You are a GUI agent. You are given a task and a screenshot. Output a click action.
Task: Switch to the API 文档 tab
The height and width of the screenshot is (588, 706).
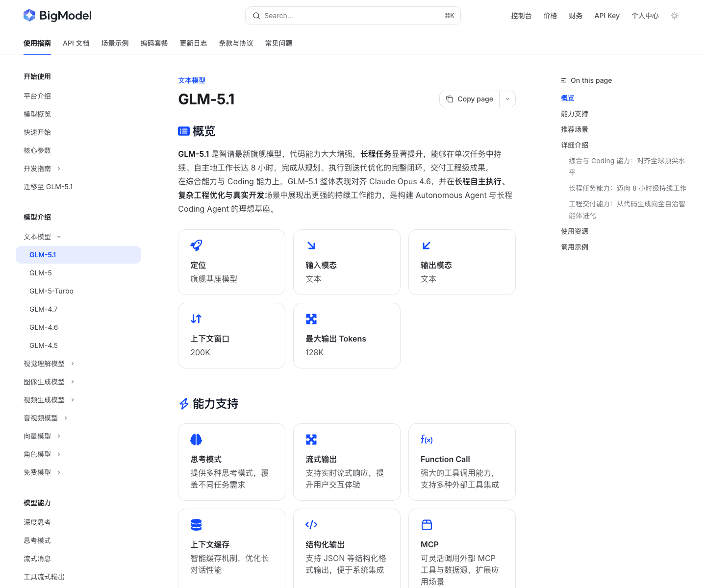pos(76,43)
